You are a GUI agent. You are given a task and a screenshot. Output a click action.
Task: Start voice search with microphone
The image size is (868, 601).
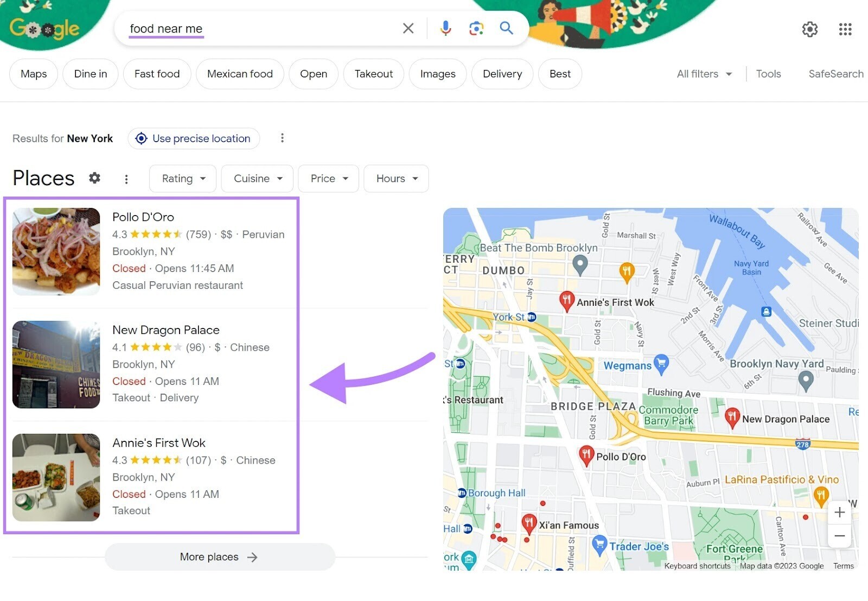(445, 28)
